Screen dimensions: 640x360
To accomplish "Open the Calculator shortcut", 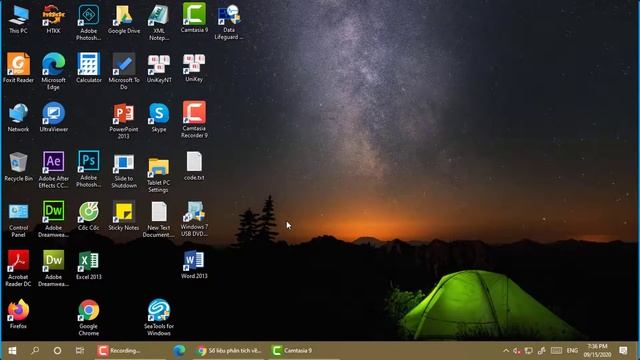I will [89, 68].
